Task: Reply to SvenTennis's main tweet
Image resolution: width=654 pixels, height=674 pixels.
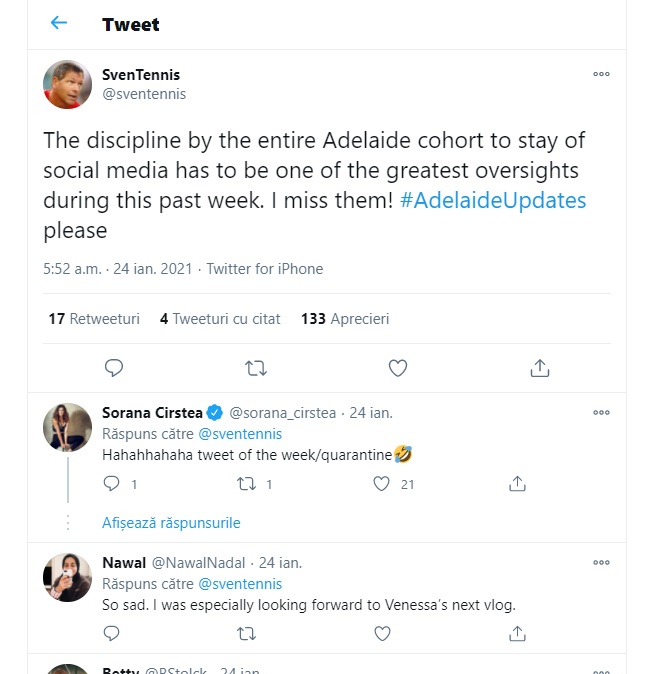Action: (113, 368)
